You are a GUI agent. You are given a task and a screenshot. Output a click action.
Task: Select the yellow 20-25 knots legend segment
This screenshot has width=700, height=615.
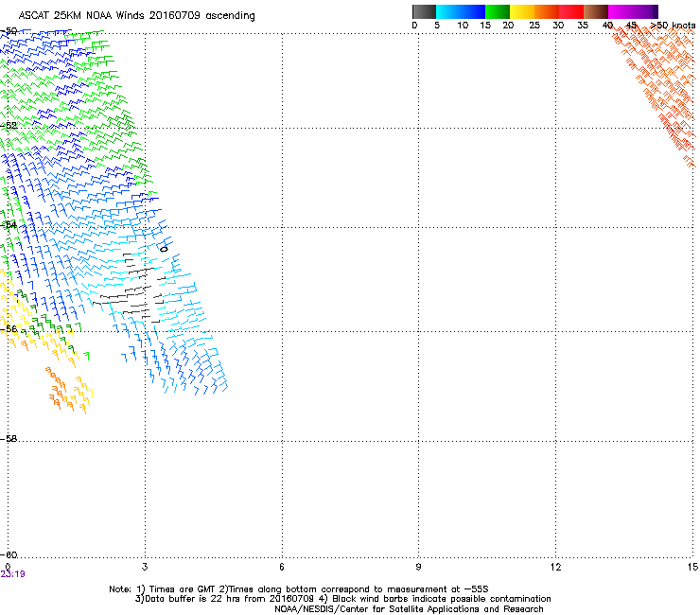tap(522, 11)
